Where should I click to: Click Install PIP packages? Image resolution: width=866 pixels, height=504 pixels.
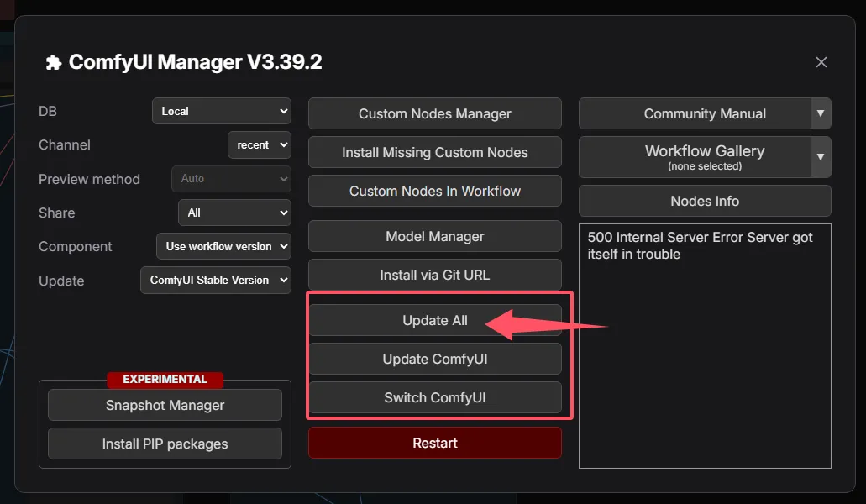[x=165, y=444]
